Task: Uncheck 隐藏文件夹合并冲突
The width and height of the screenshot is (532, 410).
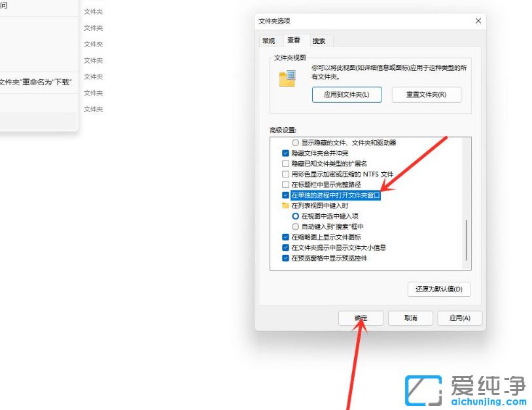Action: (x=285, y=153)
